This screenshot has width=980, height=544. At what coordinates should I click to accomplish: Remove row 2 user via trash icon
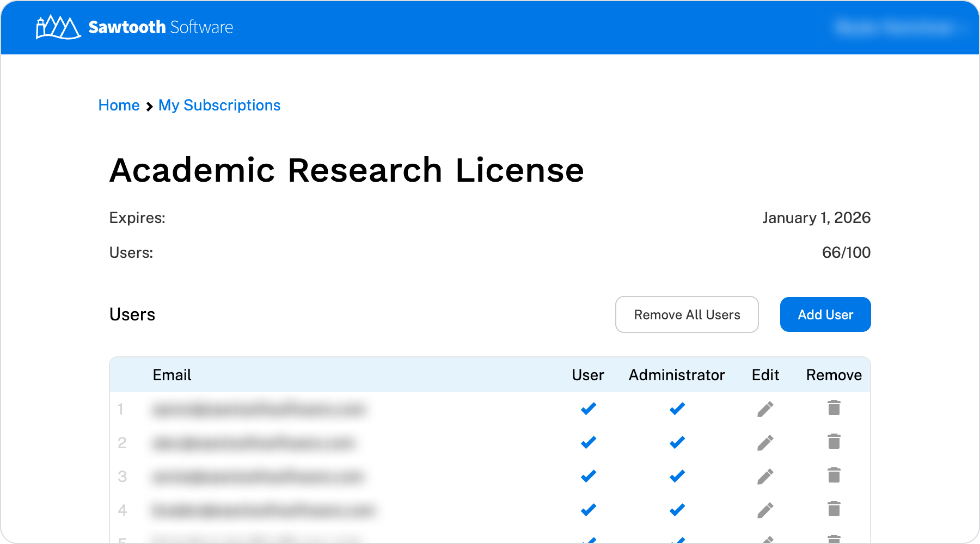[x=834, y=442]
